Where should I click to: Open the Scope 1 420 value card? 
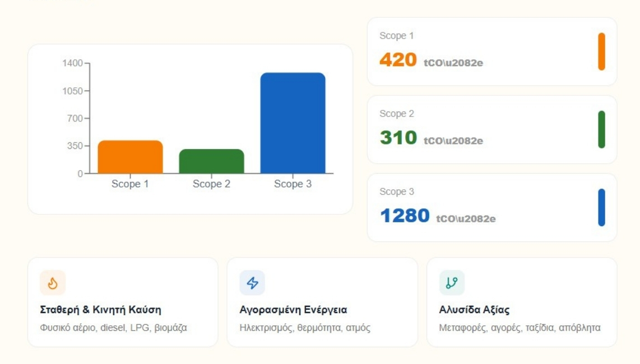pos(492,52)
